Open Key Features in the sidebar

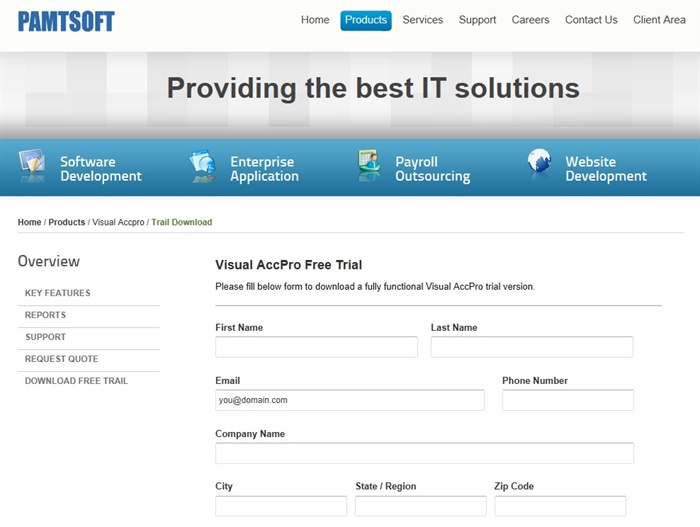[58, 293]
